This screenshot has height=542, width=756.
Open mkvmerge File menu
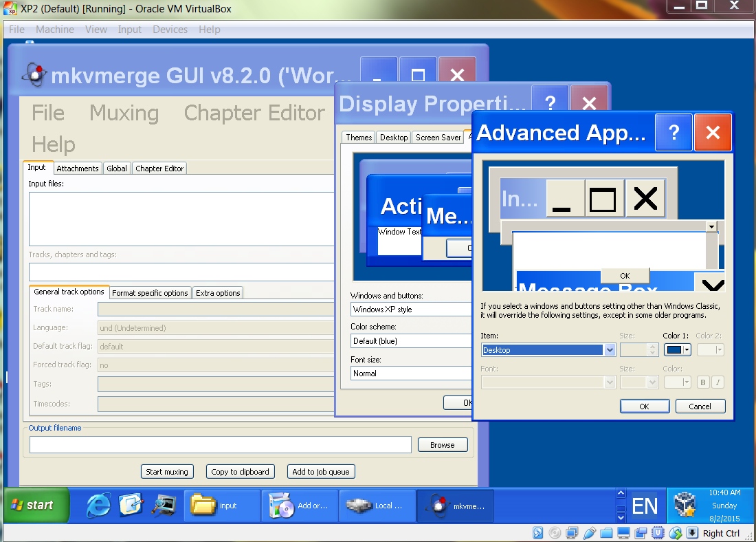(47, 113)
